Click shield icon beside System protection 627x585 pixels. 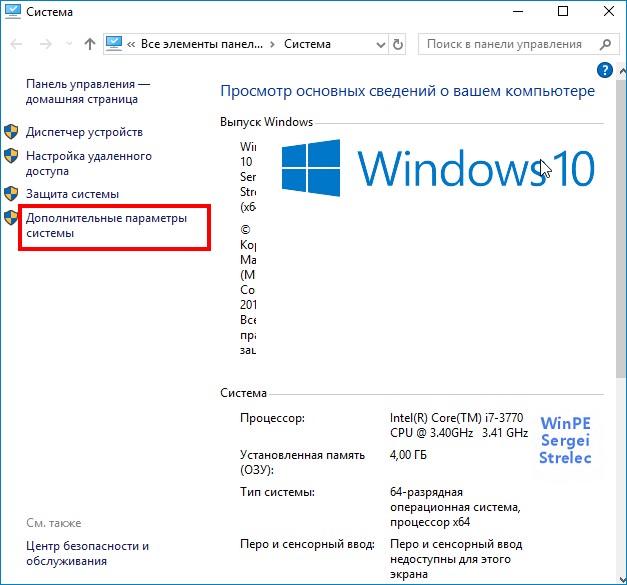[11, 194]
